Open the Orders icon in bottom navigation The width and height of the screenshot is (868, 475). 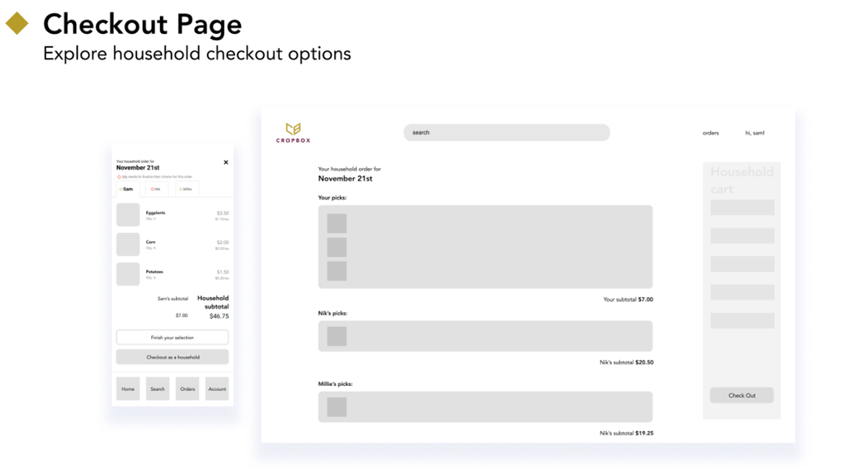point(187,389)
